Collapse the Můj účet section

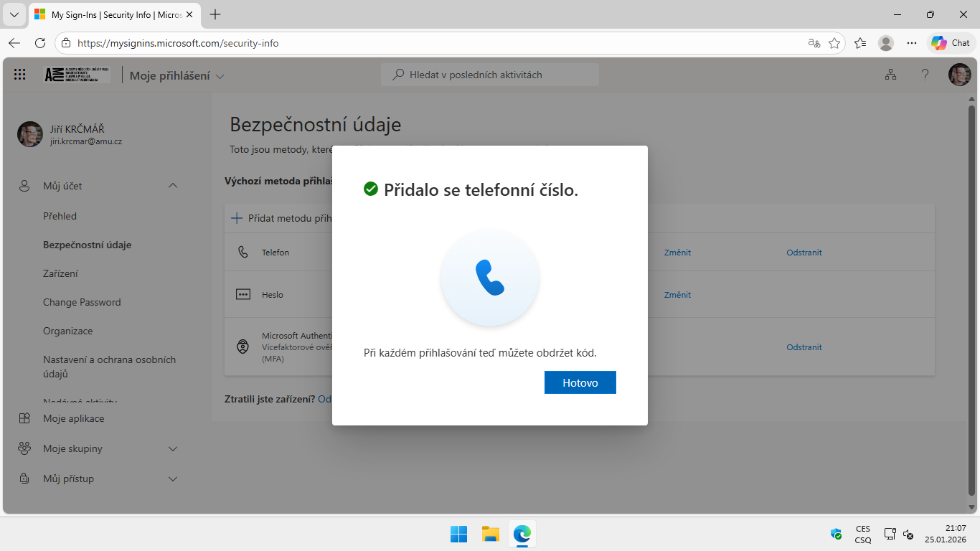pos(172,185)
